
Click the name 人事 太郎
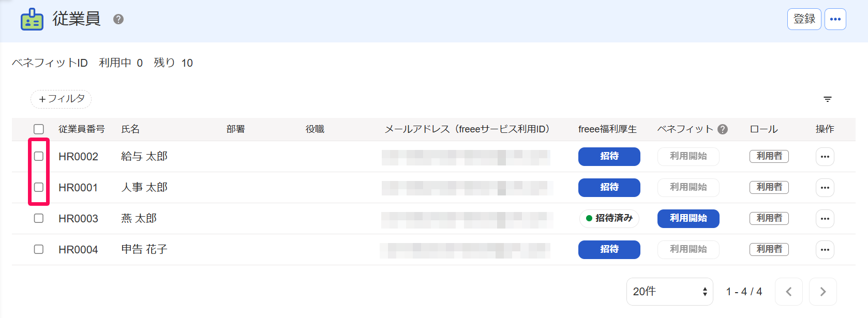[x=144, y=187]
